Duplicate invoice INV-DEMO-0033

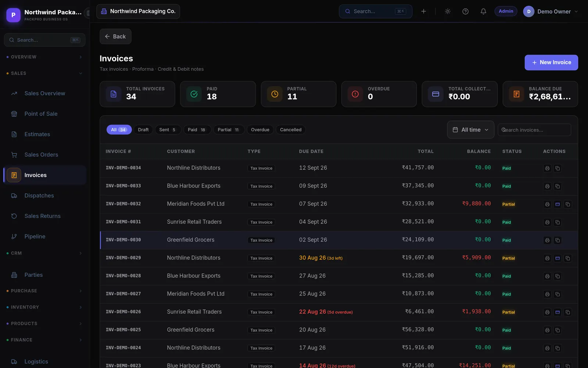[557, 186]
